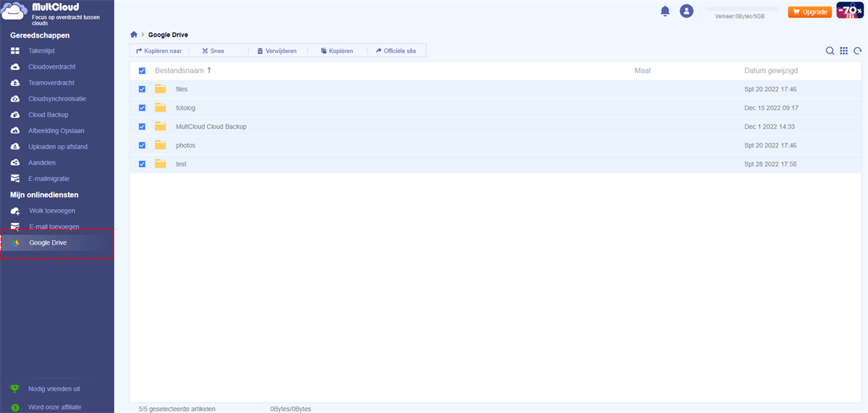
Task: Click the 5/5 geselecteerde artikelen status text
Action: [x=177, y=409]
